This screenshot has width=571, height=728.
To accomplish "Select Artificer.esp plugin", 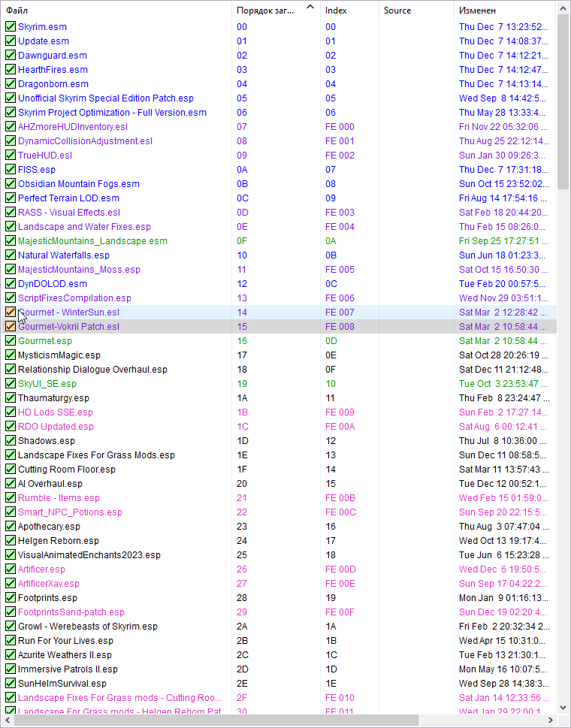I will coord(42,569).
